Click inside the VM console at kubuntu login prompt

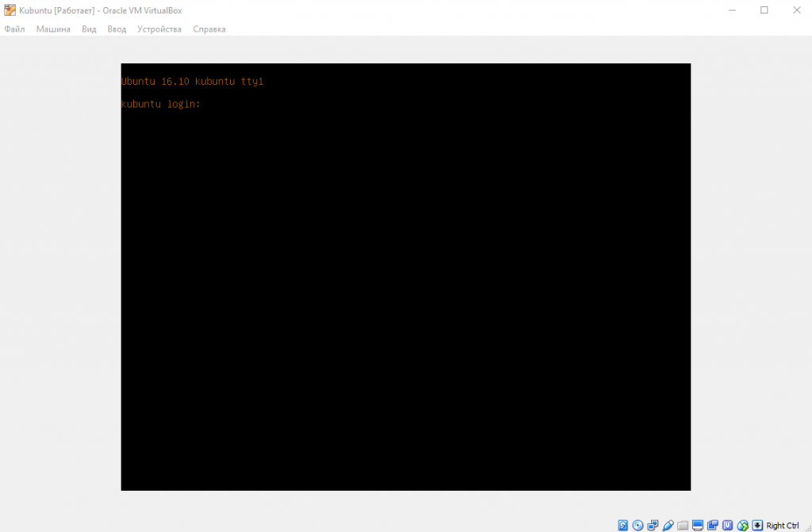tap(160, 104)
